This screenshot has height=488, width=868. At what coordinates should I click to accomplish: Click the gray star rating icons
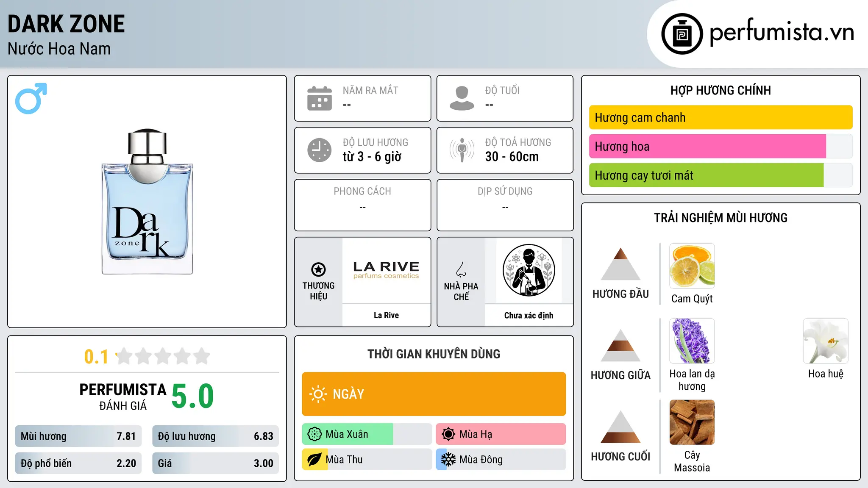[x=163, y=356]
